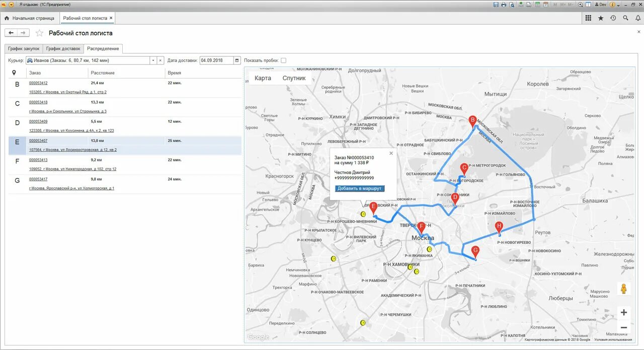Expand the Курьер dropdown arrow
The image size is (644, 350).
153,60
